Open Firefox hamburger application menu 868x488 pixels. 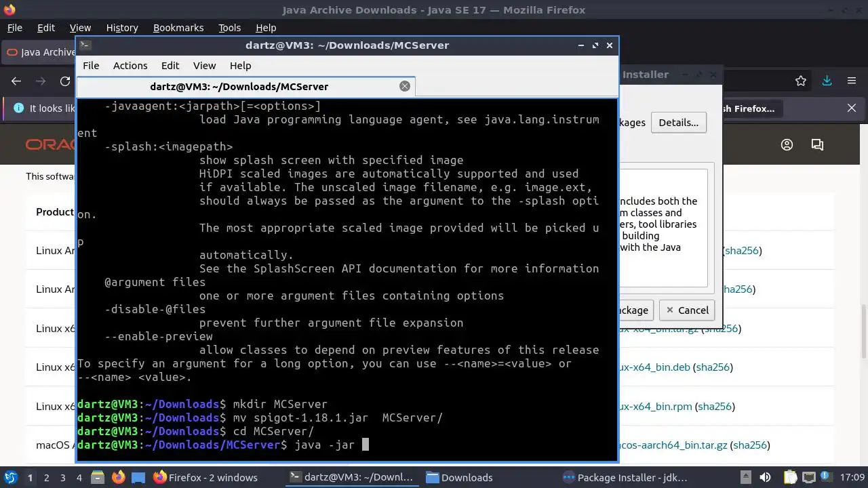point(852,81)
